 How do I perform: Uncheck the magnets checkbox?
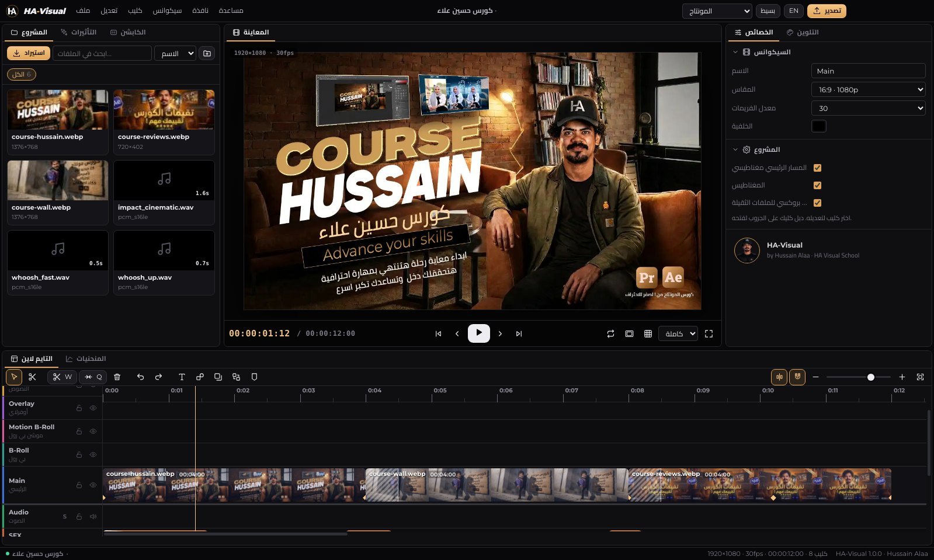click(x=817, y=185)
